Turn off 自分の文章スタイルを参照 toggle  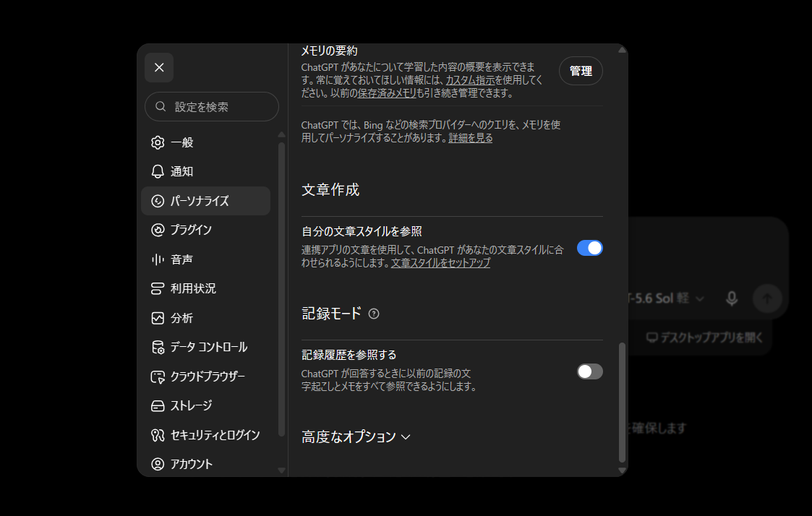tap(590, 248)
